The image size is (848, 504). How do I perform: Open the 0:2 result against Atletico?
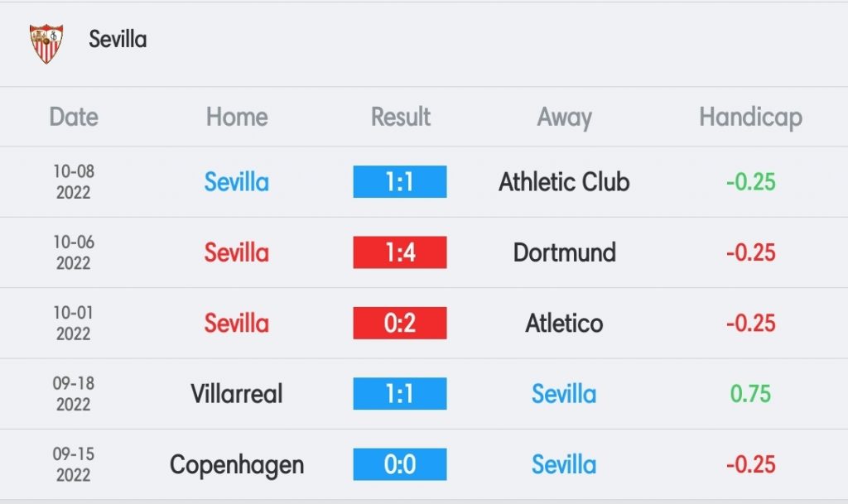click(400, 323)
